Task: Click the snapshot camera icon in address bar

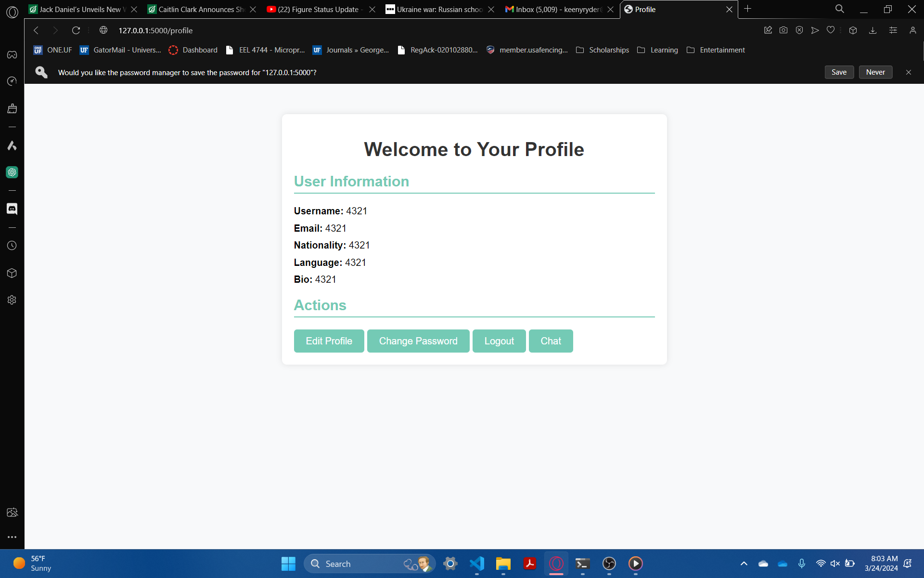Action: pyautogui.click(x=783, y=30)
